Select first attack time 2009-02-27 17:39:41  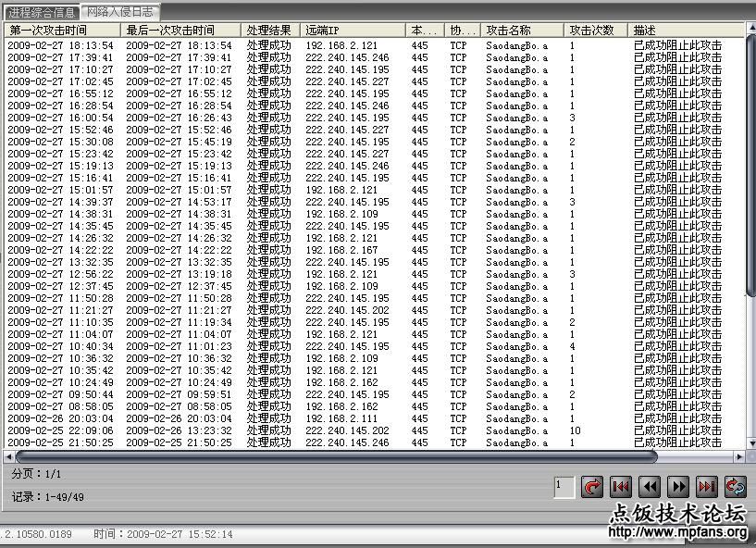pos(61,57)
